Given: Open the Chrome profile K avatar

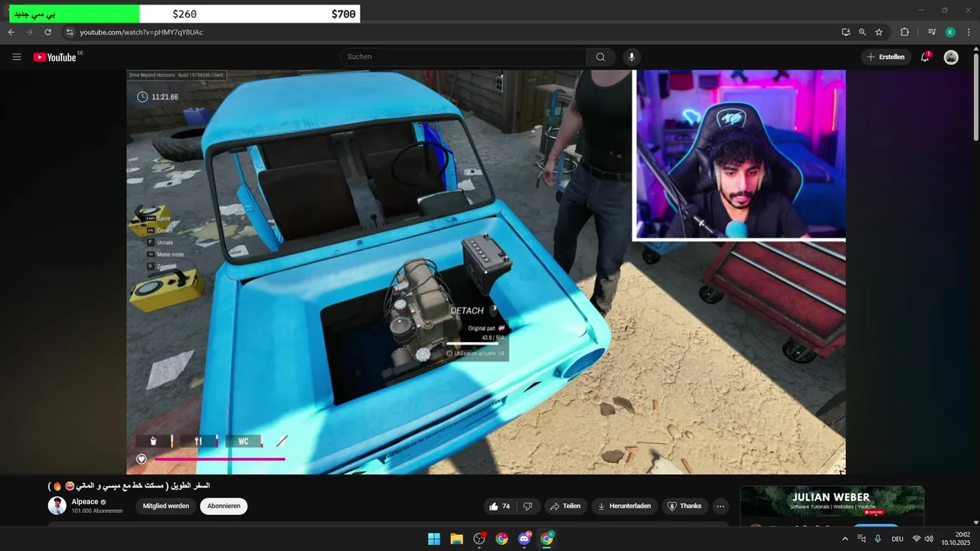Looking at the screenshot, I should click(x=950, y=32).
